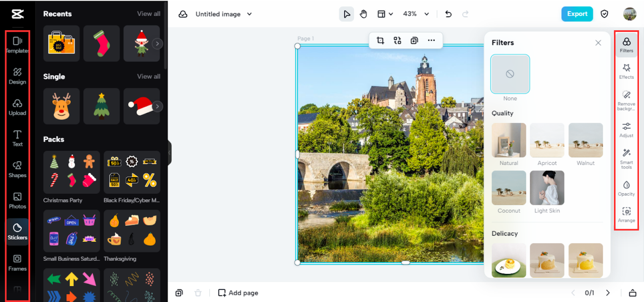Open the Adjust settings tool

point(626,130)
